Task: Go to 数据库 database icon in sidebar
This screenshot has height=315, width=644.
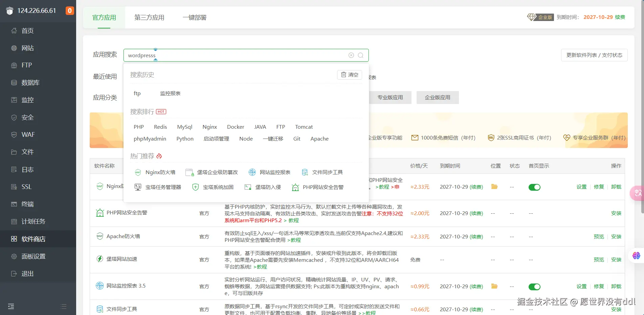Action: (14, 83)
